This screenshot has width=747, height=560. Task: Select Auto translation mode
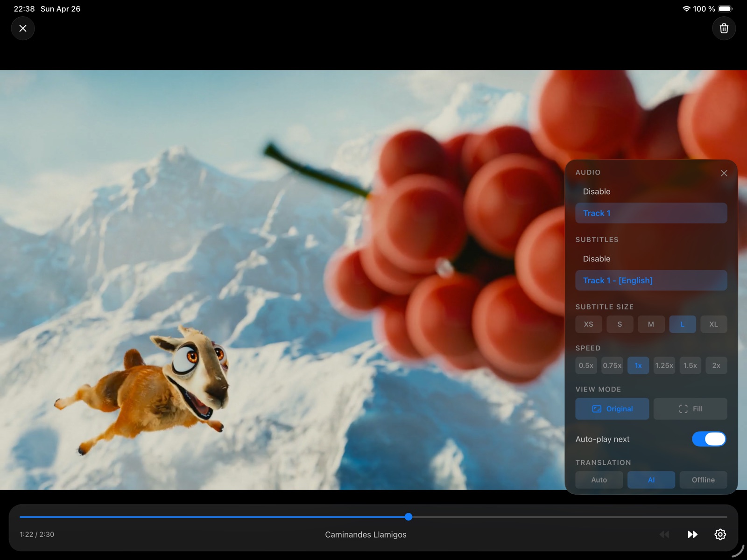(599, 480)
